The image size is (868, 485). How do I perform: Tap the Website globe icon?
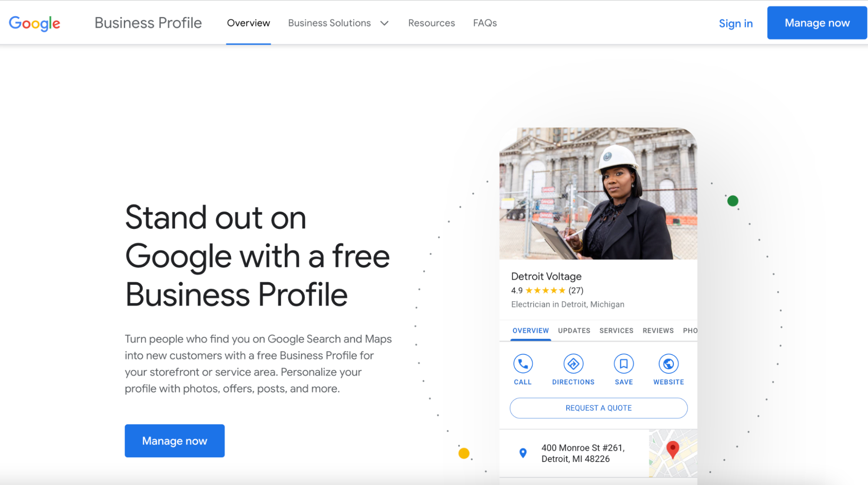coord(668,364)
